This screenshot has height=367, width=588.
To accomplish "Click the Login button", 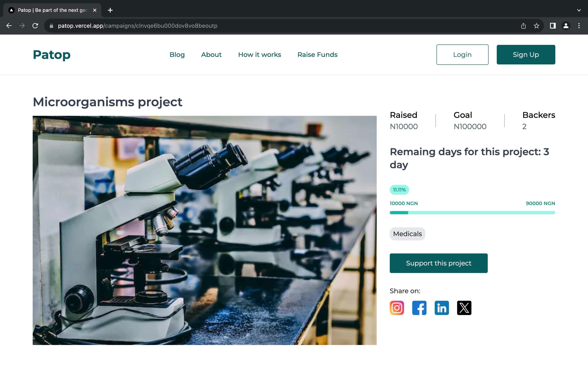I will [x=462, y=55].
